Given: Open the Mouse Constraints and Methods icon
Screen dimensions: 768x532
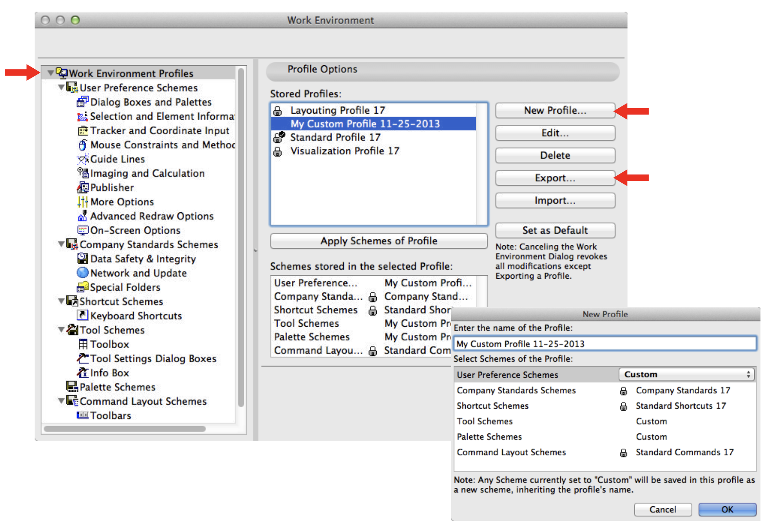Looking at the screenshot, I should click(x=83, y=145).
